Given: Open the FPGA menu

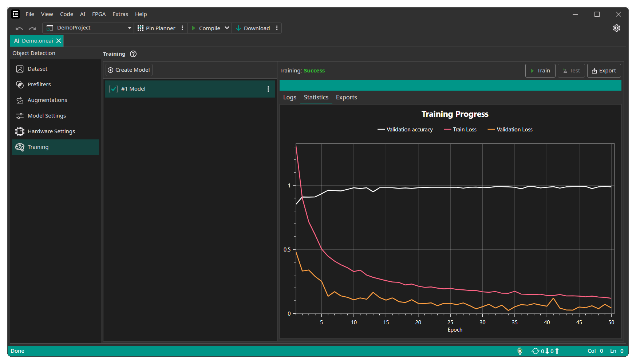Looking at the screenshot, I should (x=99, y=14).
